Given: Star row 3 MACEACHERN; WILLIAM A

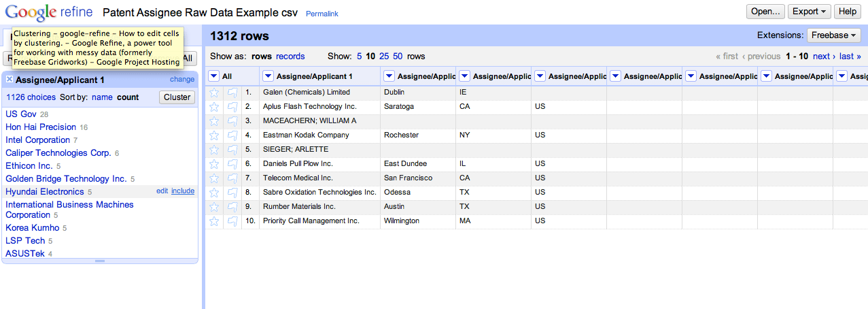Looking at the screenshot, I should [x=214, y=121].
